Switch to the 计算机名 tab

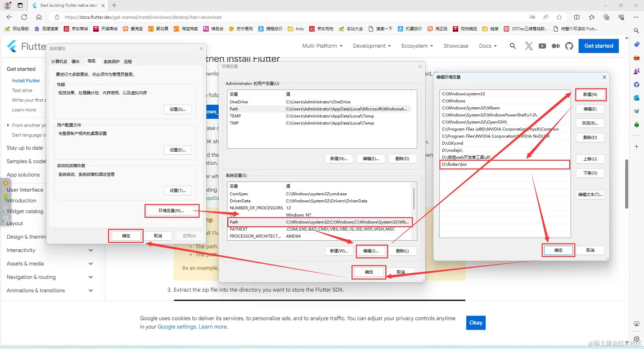(x=59, y=62)
